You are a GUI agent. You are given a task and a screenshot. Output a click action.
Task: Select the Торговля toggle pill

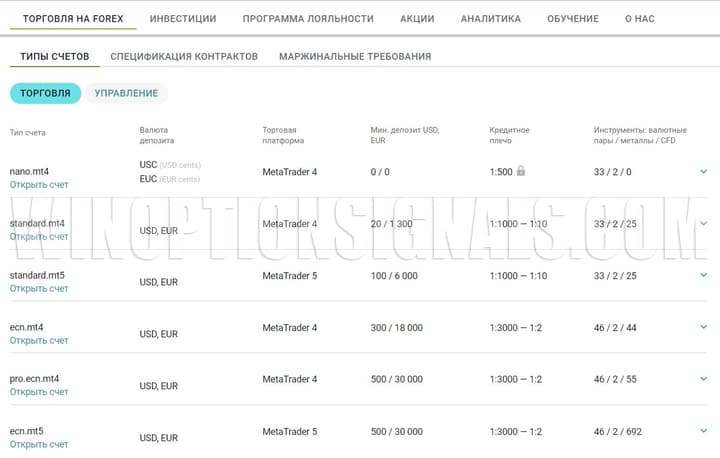coord(45,93)
